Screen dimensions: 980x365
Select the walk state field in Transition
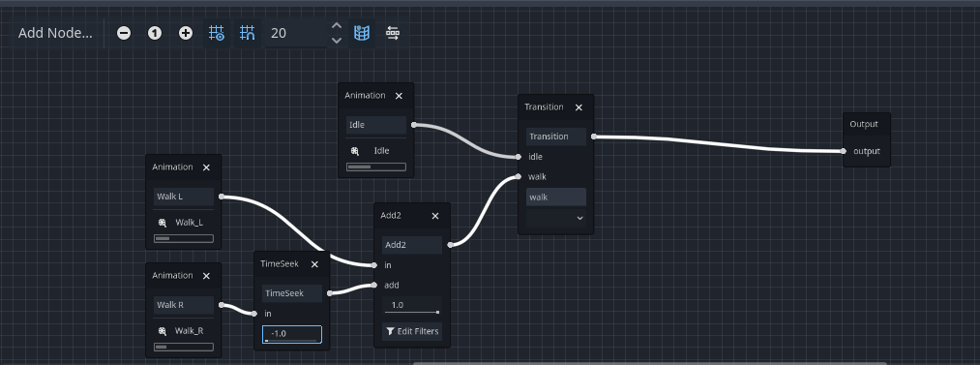click(556, 197)
